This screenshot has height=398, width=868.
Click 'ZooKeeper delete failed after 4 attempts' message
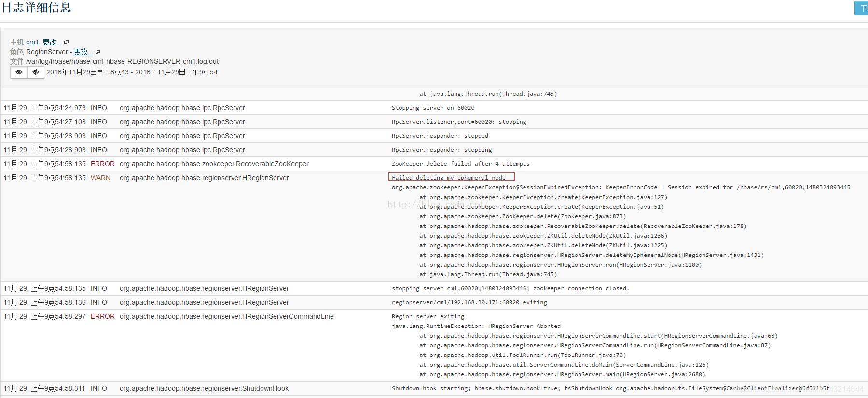tap(460, 164)
